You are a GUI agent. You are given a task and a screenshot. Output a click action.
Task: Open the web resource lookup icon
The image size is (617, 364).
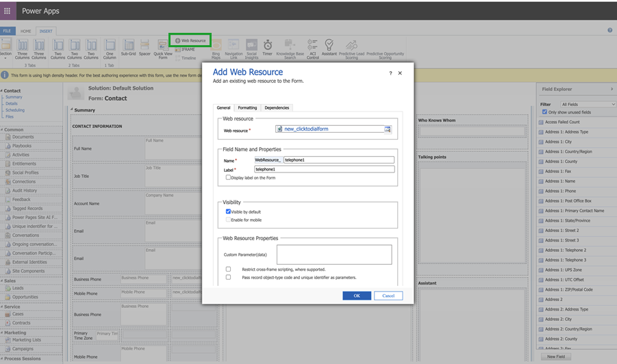(388, 129)
